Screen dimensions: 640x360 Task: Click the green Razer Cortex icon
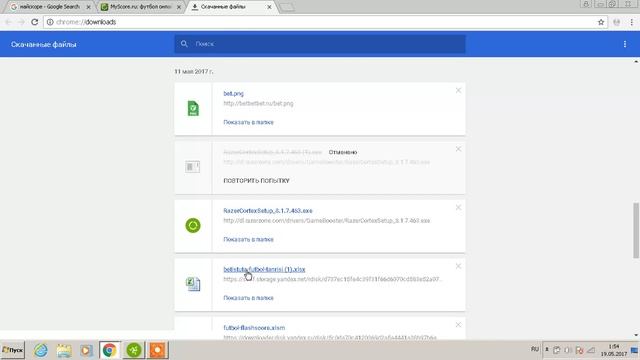(x=193, y=225)
